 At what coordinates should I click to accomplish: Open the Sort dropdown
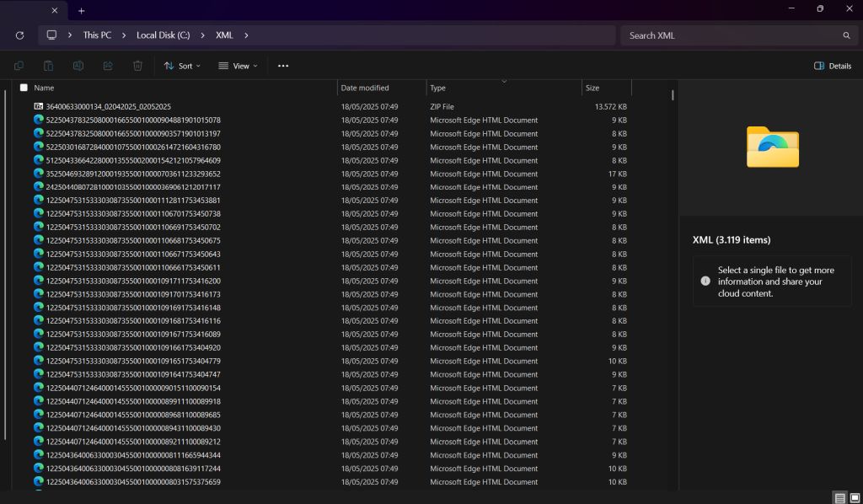coord(182,66)
